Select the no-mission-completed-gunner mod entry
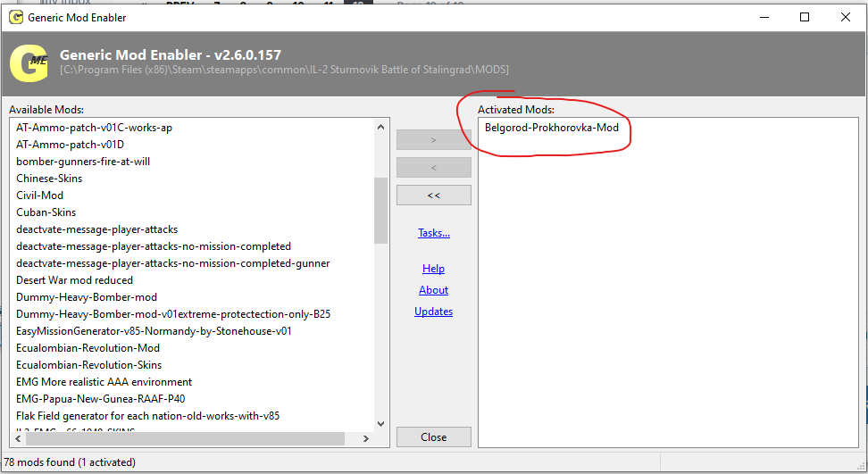This screenshot has width=868, height=474. pos(172,263)
